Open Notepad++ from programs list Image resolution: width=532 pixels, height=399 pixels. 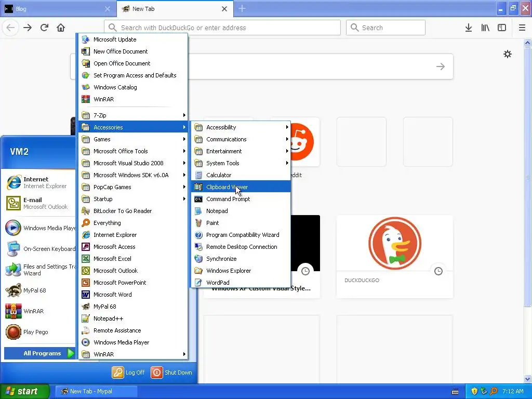(x=133, y=318)
